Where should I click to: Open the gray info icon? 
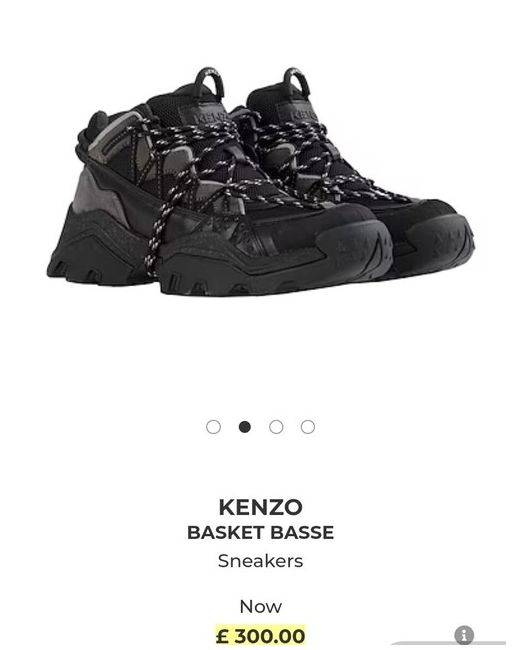coord(464,635)
